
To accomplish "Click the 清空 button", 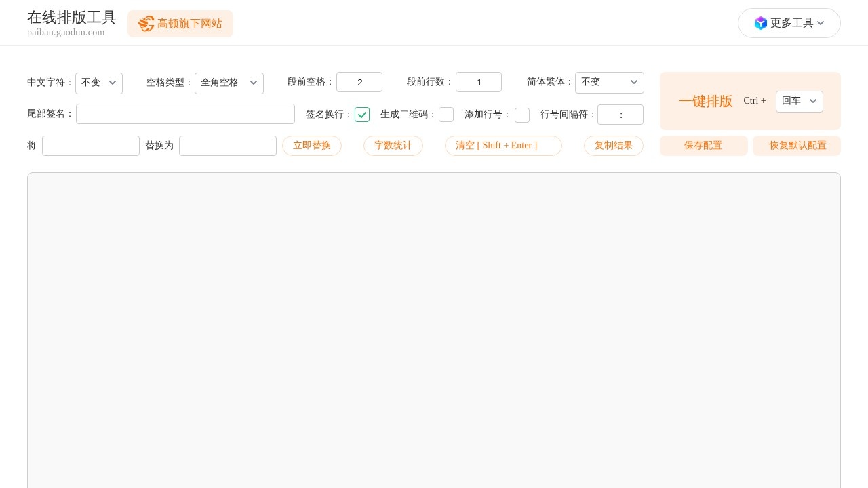I will (503, 146).
